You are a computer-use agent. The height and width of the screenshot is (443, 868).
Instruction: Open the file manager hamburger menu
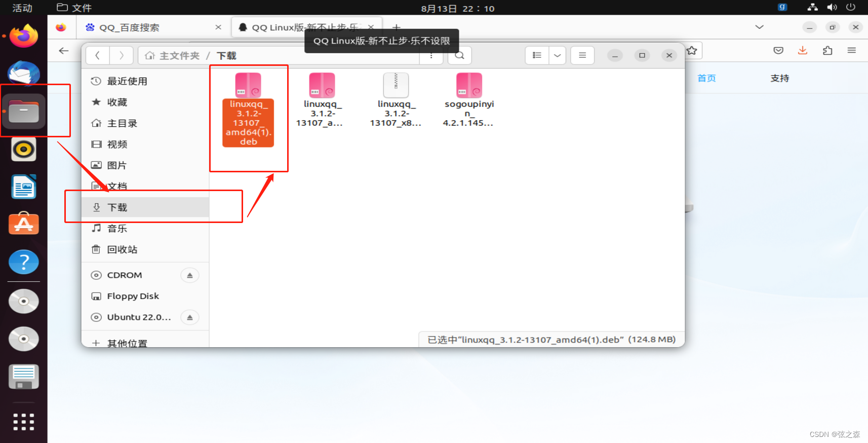point(582,56)
